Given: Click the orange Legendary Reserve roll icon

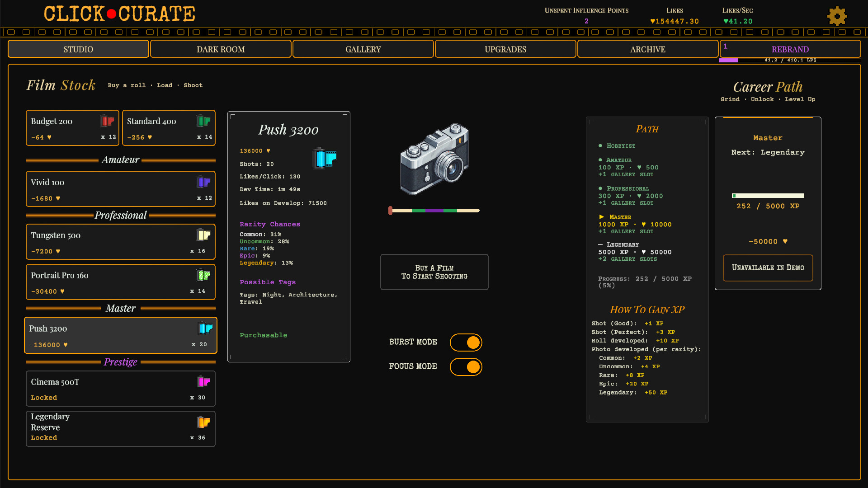Looking at the screenshot, I should click(203, 422).
